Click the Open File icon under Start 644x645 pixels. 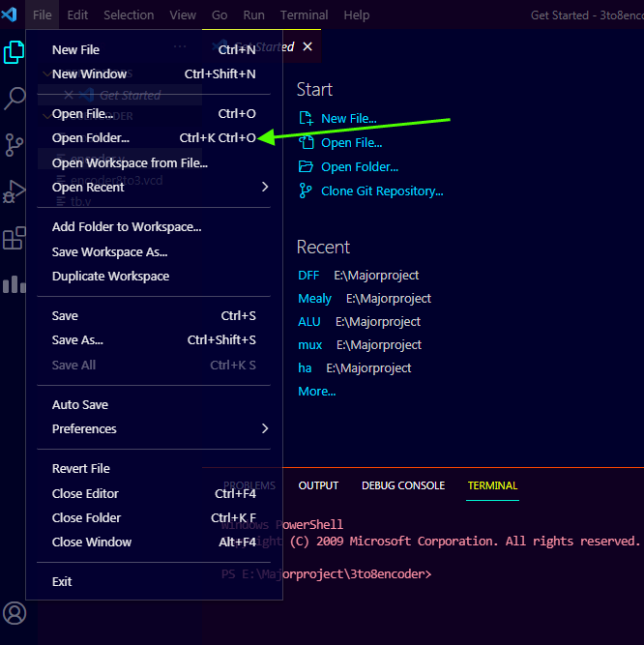click(x=306, y=142)
